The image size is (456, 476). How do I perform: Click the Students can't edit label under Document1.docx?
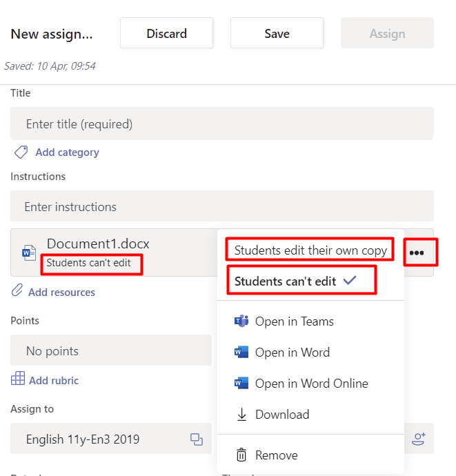pyautogui.click(x=88, y=263)
